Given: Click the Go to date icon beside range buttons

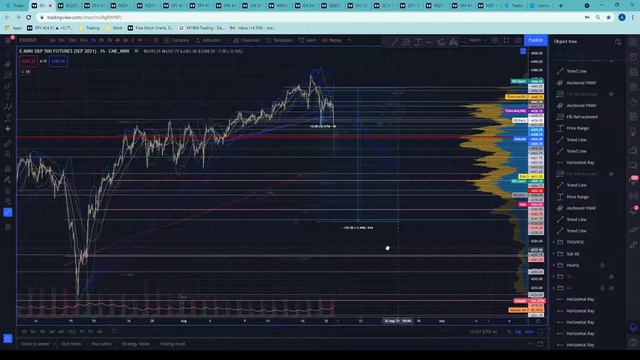Looking at the screenshot, I should (x=114, y=332).
